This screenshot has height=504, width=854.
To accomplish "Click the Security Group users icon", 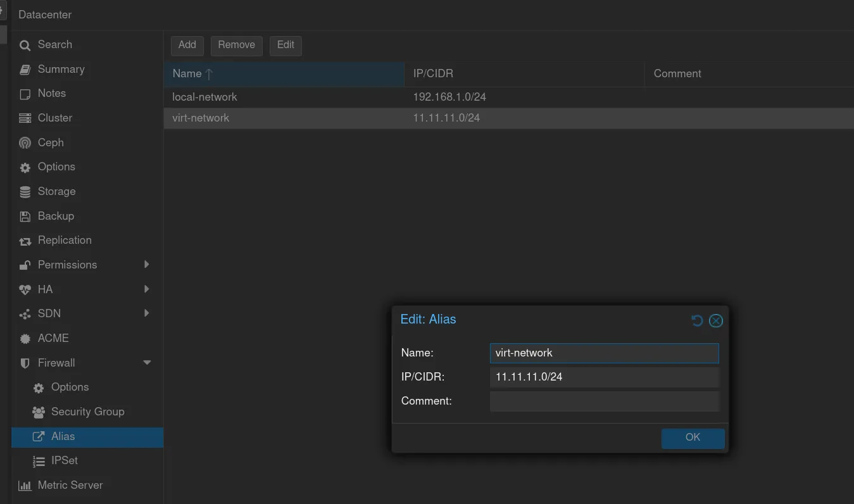I will (x=39, y=412).
